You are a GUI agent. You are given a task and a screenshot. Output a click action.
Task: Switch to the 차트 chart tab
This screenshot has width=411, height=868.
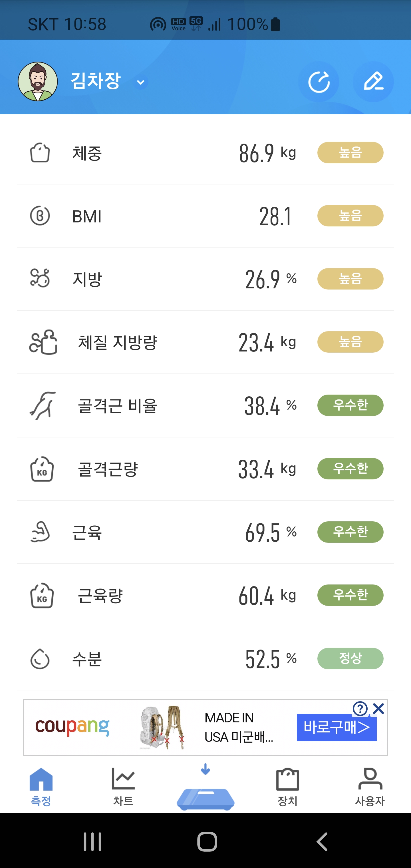click(123, 786)
